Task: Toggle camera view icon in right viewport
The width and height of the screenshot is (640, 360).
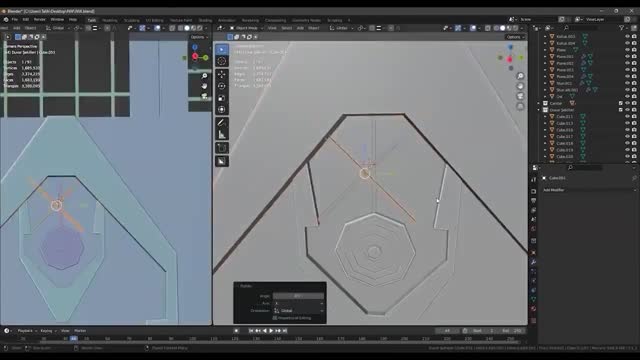Action: tap(520, 96)
